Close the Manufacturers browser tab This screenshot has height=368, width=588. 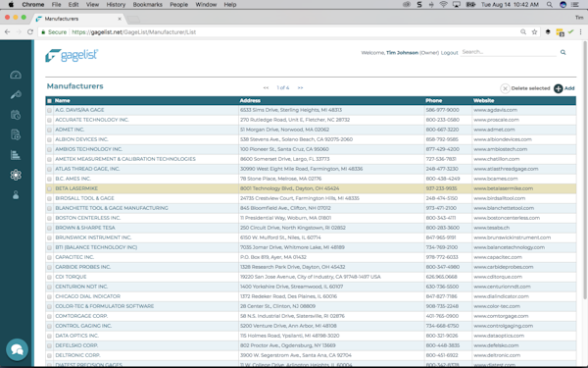[x=120, y=19]
